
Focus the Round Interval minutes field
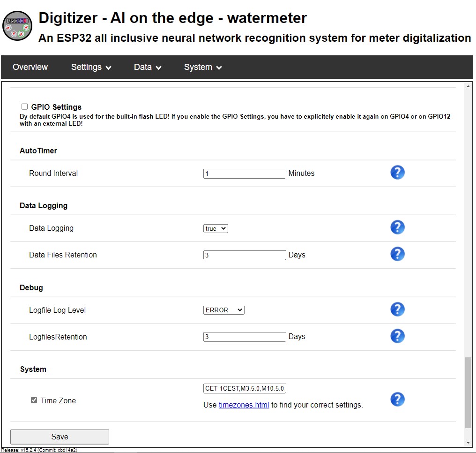point(245,174)
